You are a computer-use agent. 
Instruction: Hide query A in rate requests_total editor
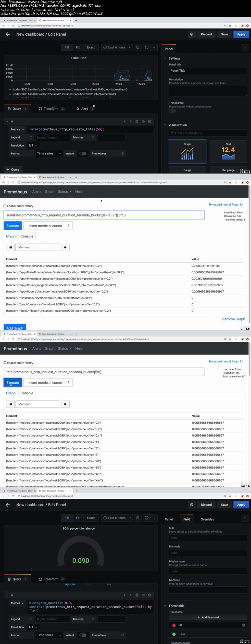[x=143, y=121]
